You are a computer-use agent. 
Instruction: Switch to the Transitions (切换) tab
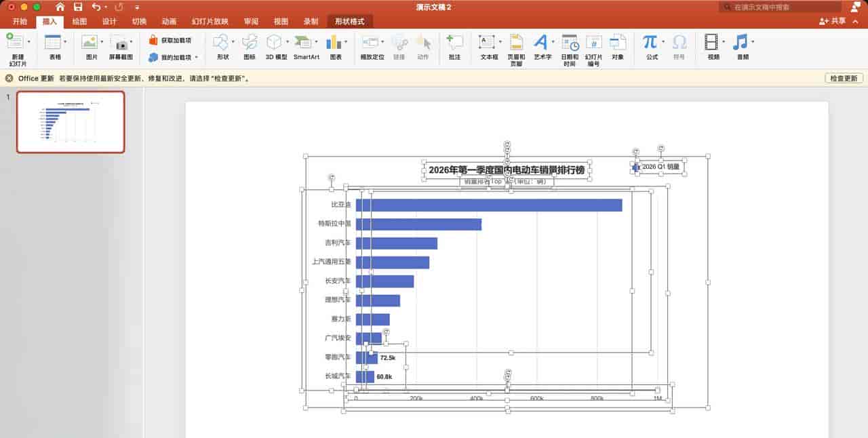[139, 22]
